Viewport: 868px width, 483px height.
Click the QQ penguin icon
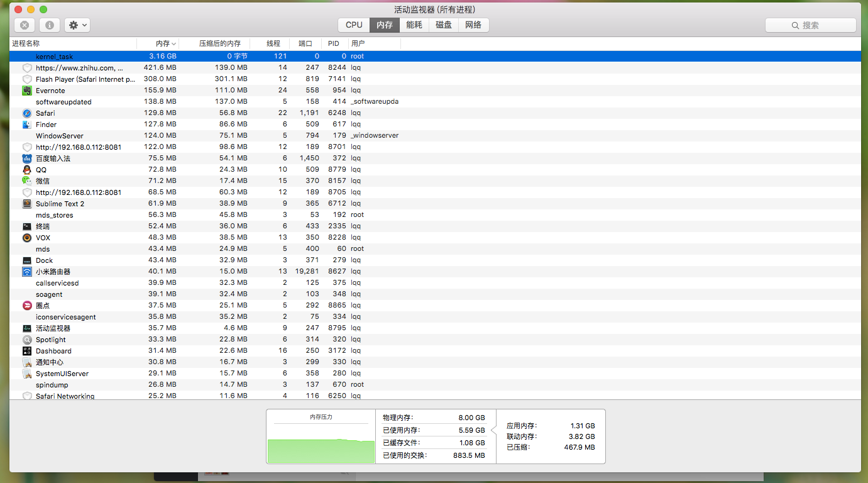[x=27, y=170]
